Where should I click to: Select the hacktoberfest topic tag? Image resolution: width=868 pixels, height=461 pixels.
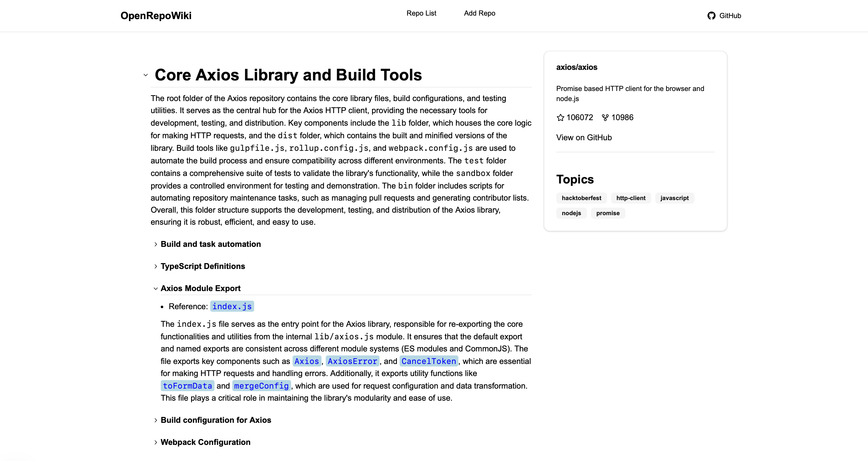pyautogui.click(x=581, y=198)
